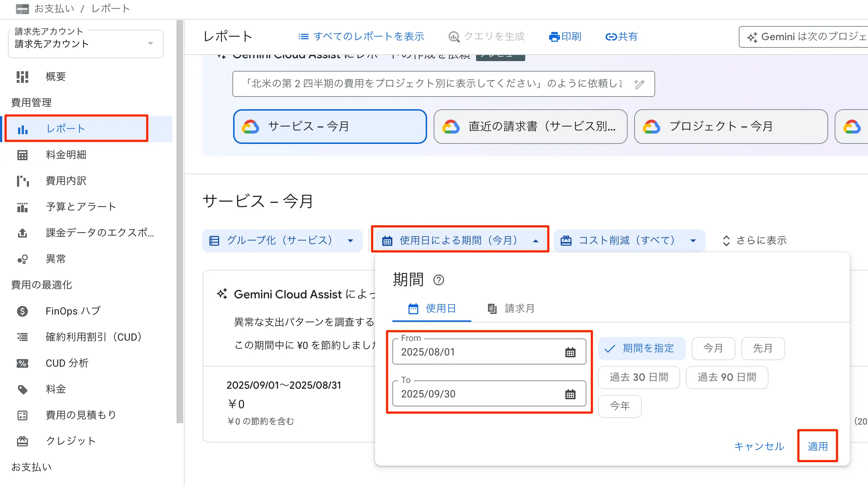Select the 過去 30 日間 preset chip

click(x=639, y=377)
